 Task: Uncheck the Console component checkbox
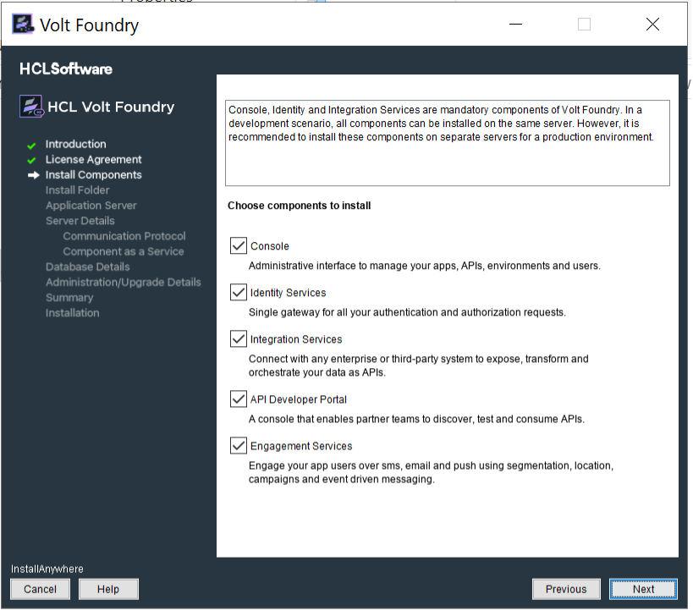pos(239,246)
